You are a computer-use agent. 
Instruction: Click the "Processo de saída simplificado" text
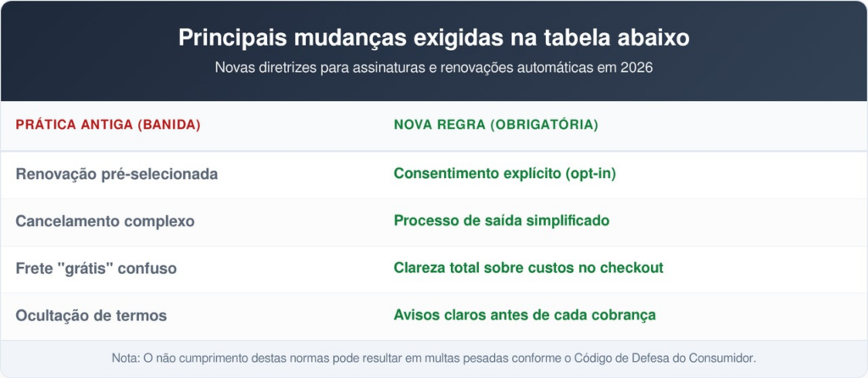[501, 221]
